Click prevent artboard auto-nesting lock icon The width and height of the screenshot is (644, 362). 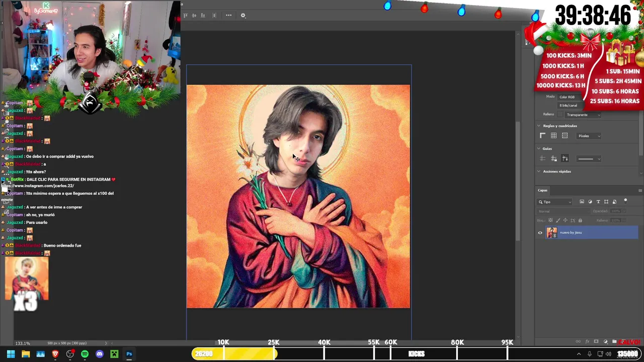click(573, 220)
